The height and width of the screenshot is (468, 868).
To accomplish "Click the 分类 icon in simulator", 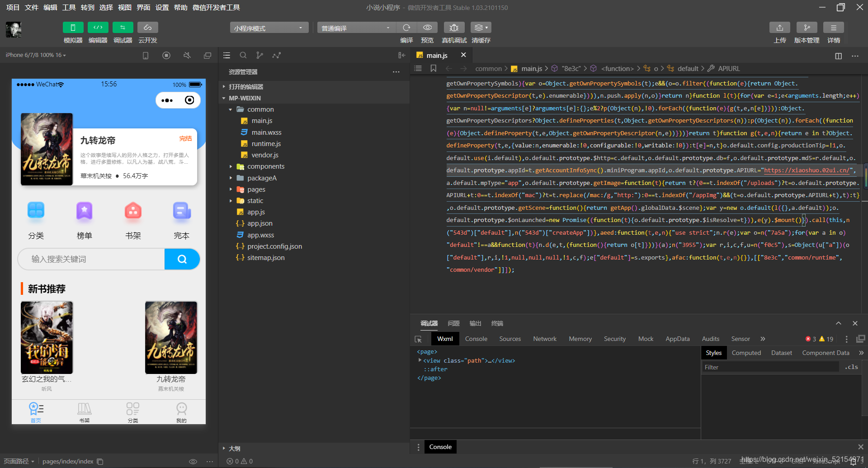I will (x=36, y=212).
